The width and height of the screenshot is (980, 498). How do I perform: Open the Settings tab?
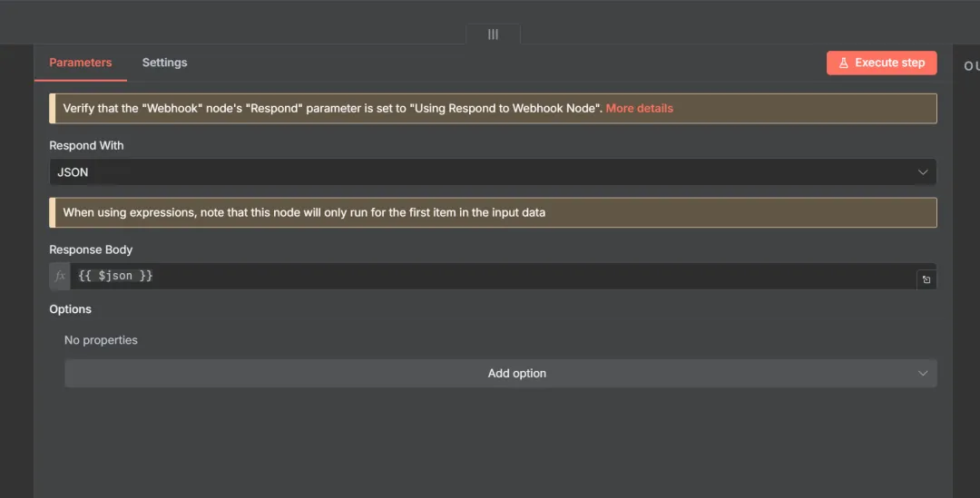click(164, 63)
